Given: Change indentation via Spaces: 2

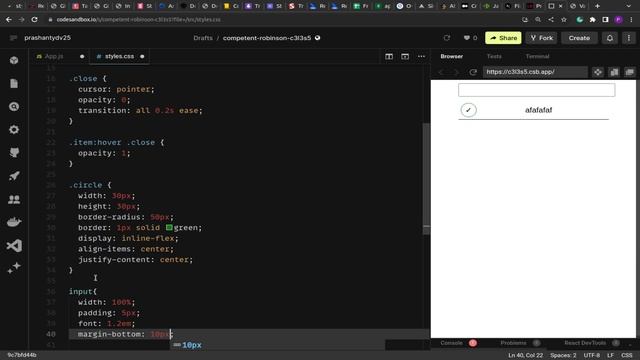Looking at the screenshot, I should click(x=563, y=355).
